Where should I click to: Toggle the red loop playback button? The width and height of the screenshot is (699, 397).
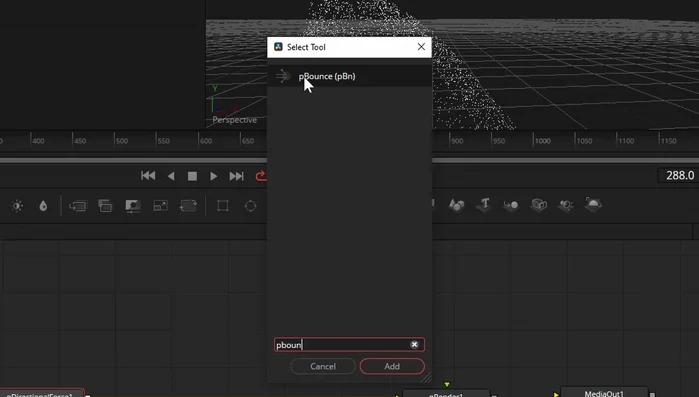pyautogui.click(x=261, y=176)
